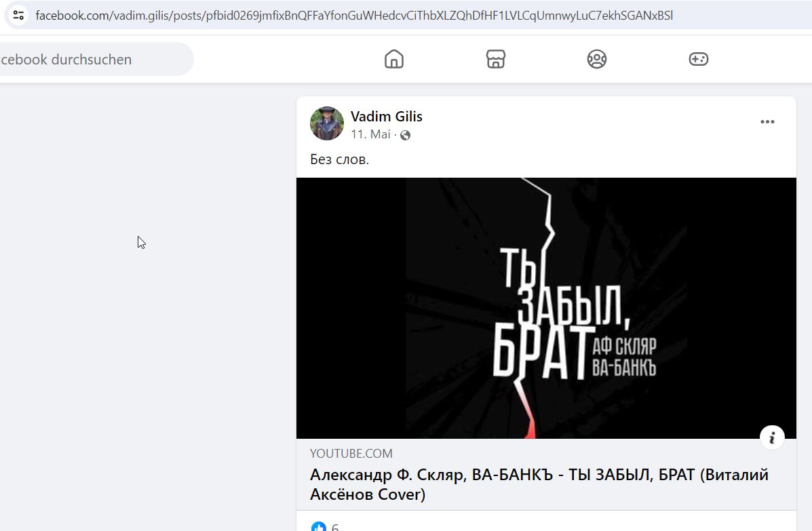
Task: Open the Groups tab
Action: click(x=596, y=59)
